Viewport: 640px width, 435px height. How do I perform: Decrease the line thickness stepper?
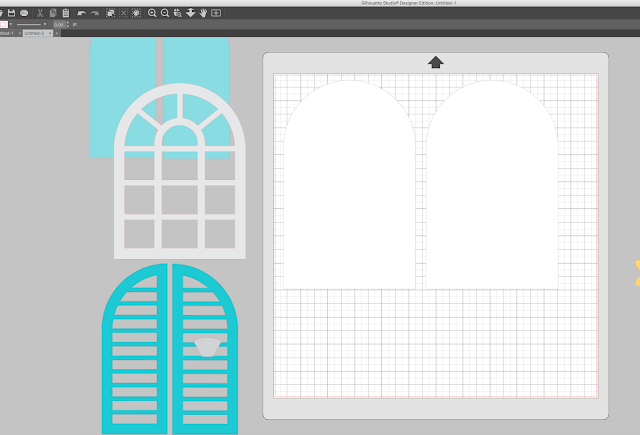point(68,27)
